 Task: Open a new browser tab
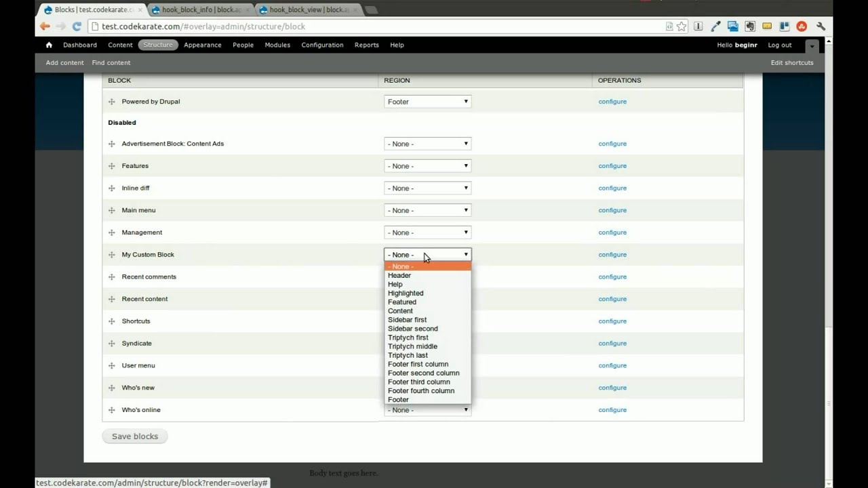pos(372,10)
